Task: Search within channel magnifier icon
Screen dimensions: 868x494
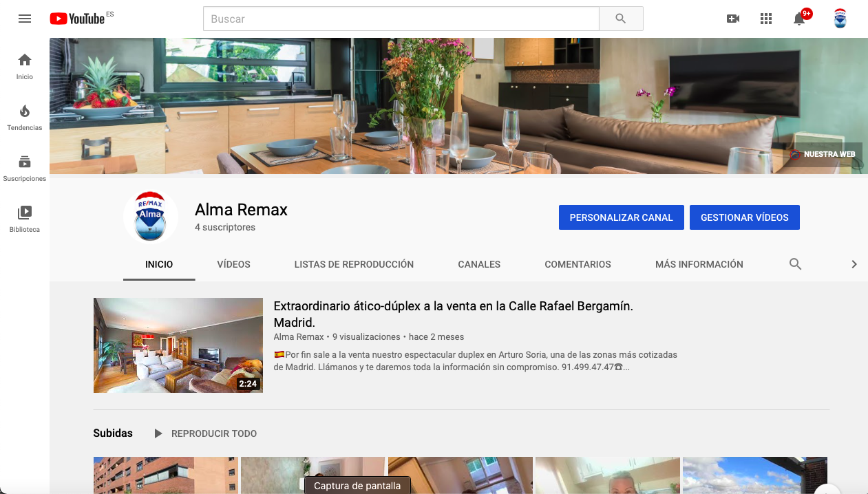Action: (795, 264)
